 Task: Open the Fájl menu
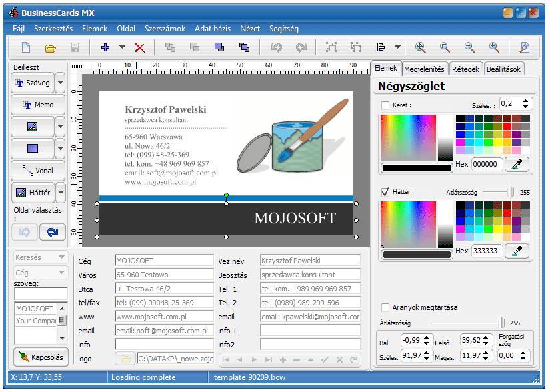tap(19, 29)
